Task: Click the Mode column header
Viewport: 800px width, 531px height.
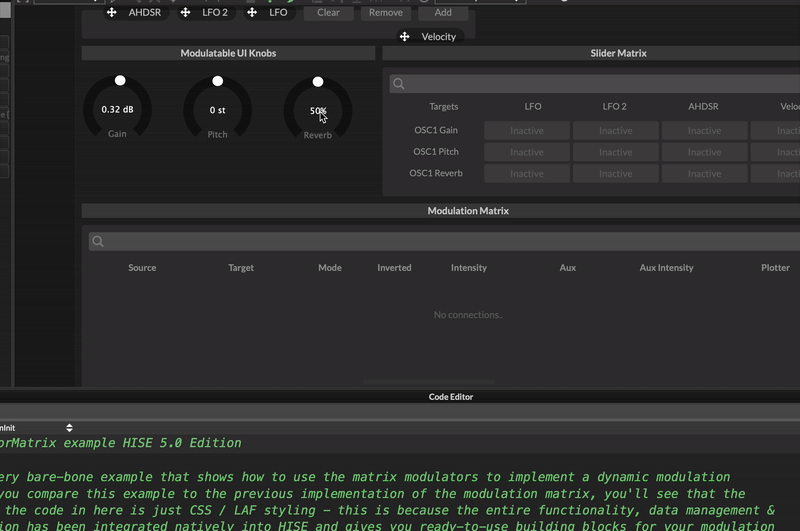Action: [330, 268]
